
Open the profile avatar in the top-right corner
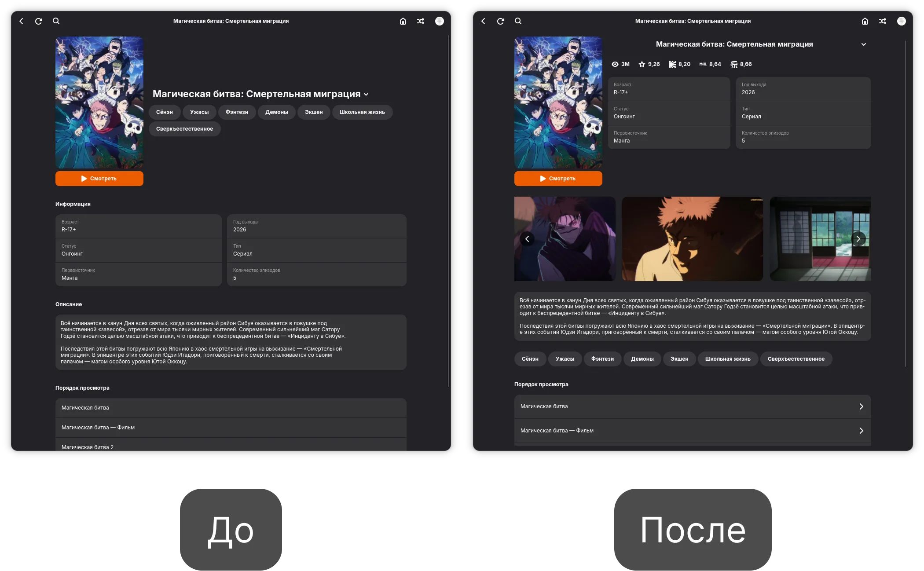click(902, 21)
